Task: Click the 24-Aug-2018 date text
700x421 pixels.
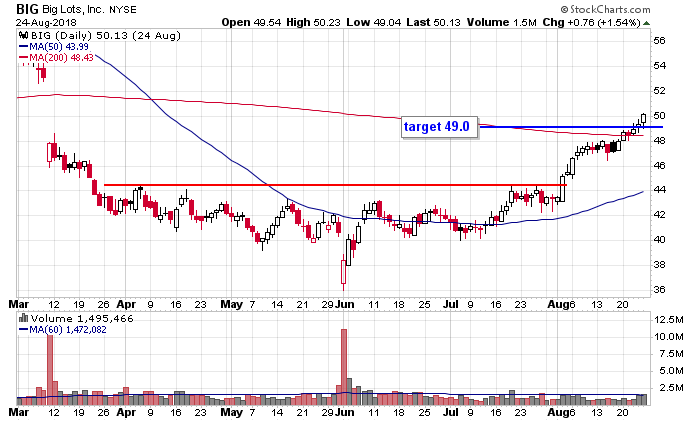Action: coord(46,22)
